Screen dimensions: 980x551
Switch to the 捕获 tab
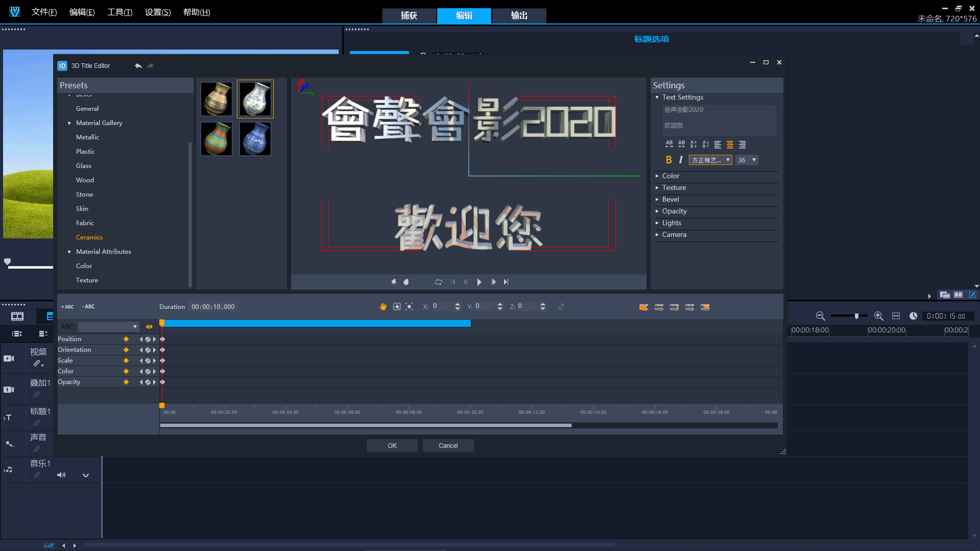(x=409, y=16)
